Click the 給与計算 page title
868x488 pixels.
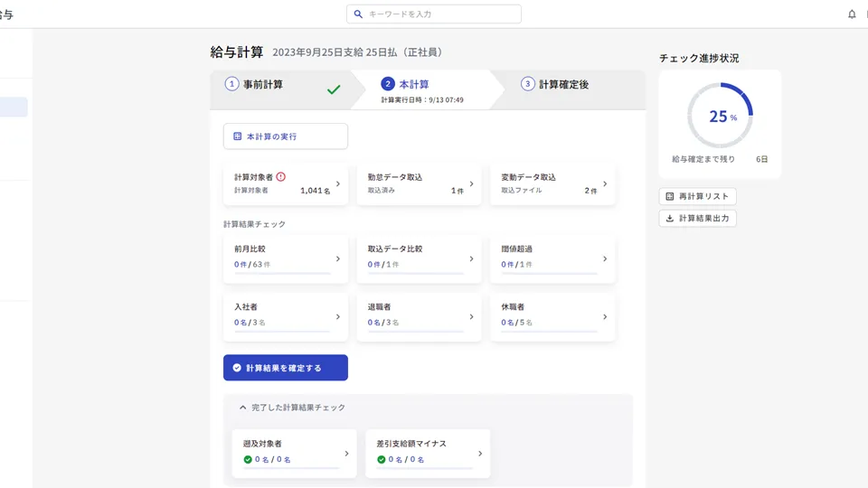pyautogui.click(x=237, y=52)
